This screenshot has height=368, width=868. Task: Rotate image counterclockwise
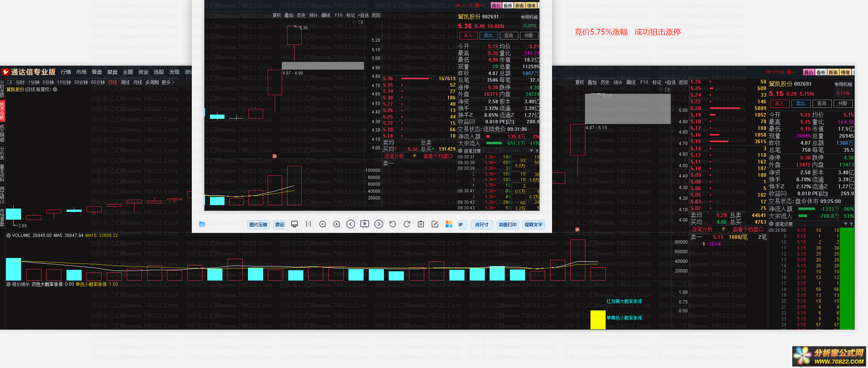click(393, 224)
